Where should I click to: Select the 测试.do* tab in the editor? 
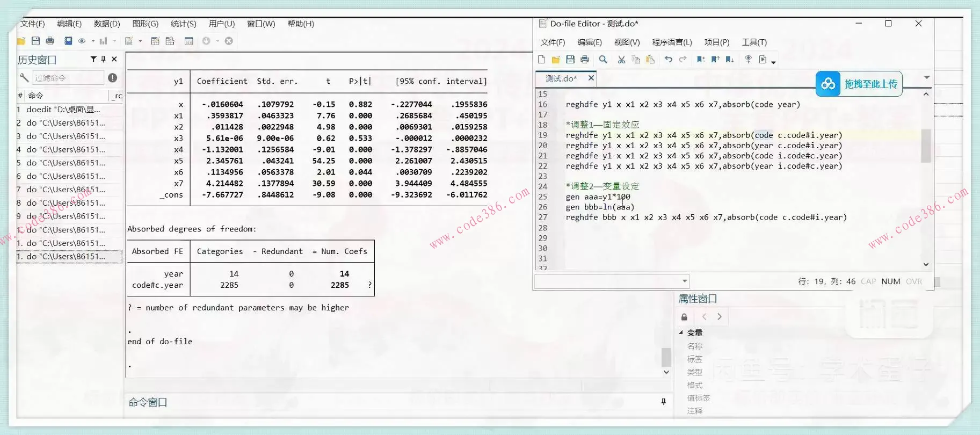(561, 78)
